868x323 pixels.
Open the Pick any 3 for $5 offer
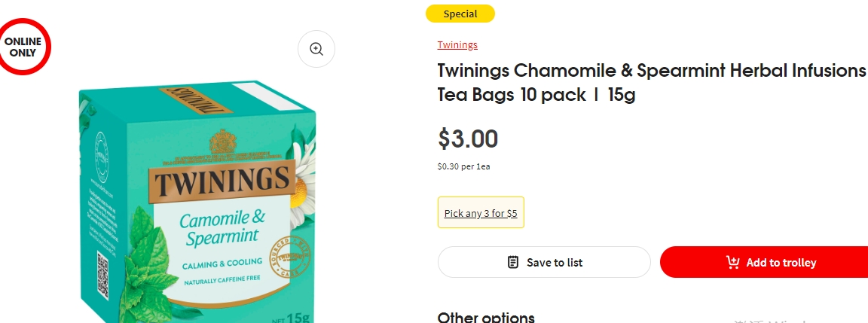tap(481, 213)
